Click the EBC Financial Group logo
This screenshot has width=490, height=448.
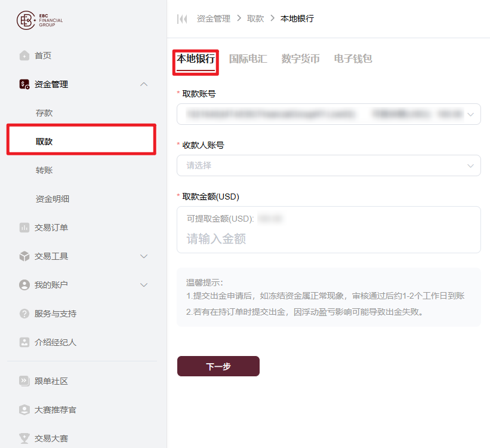[39, 20]
